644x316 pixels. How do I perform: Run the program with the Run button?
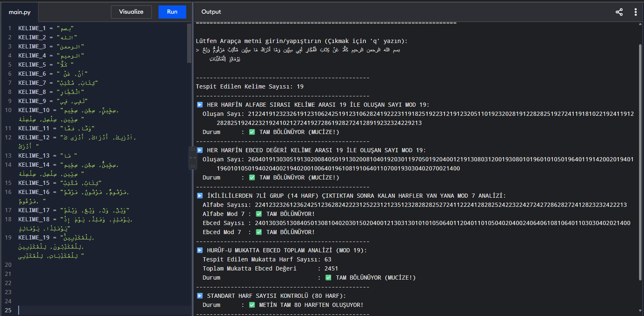tap(172, 12)
